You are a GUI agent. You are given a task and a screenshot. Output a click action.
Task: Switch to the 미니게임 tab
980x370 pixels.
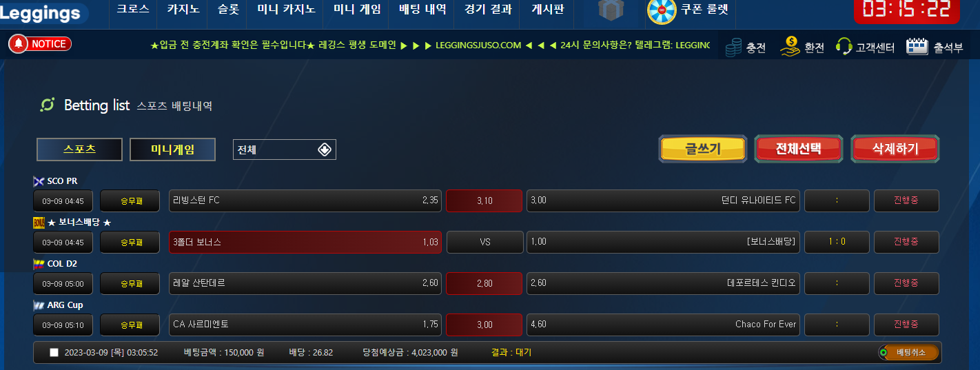[173, 150]
